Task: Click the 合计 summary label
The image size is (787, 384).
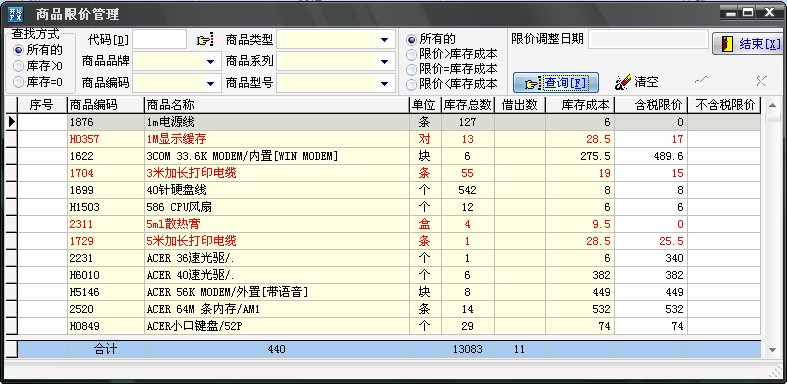Action: pos(105,349)
